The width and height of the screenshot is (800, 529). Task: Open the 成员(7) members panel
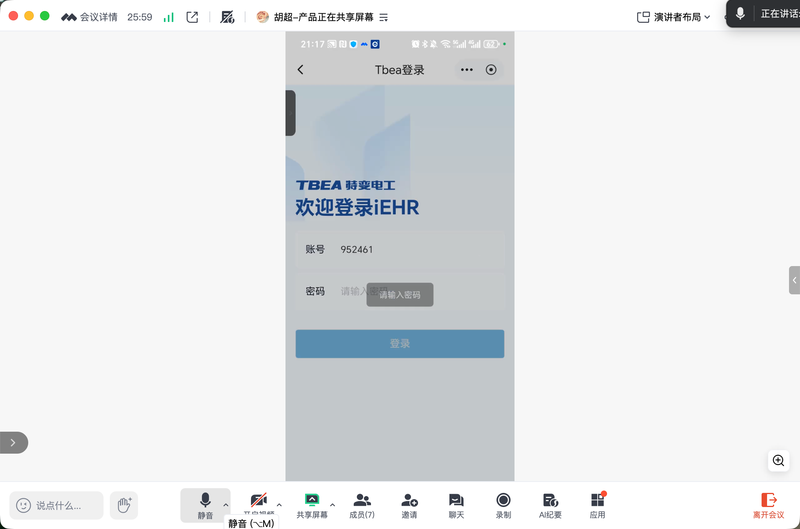[x=362, y=506]
